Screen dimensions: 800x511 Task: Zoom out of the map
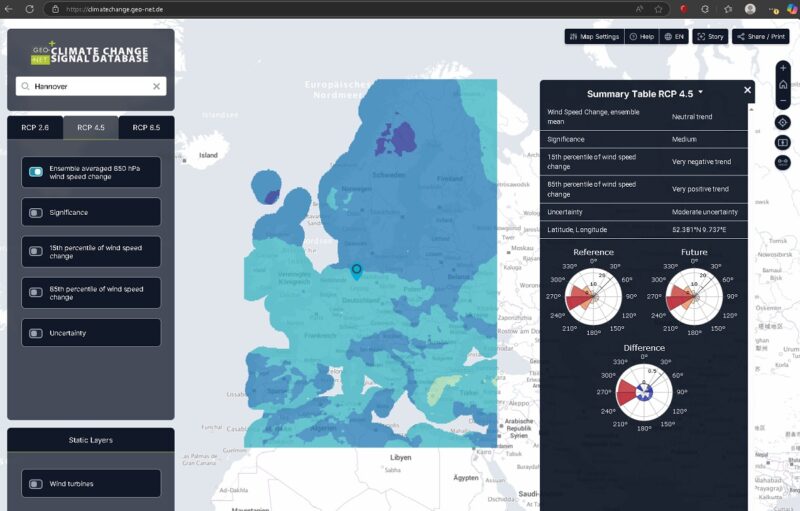point(783,101)
